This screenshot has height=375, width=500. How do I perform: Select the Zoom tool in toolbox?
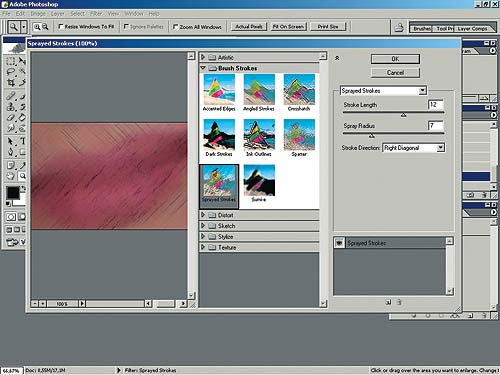[x=22, y=176]
